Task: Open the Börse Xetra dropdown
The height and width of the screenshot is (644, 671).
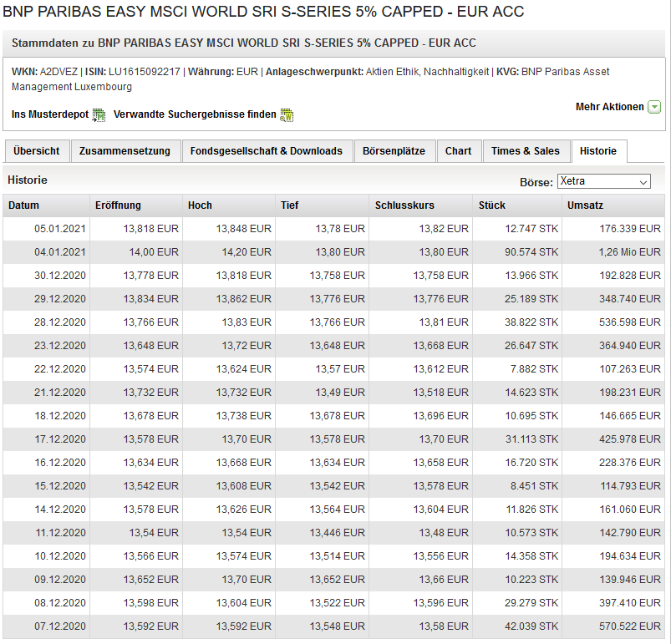Action: 604,181
